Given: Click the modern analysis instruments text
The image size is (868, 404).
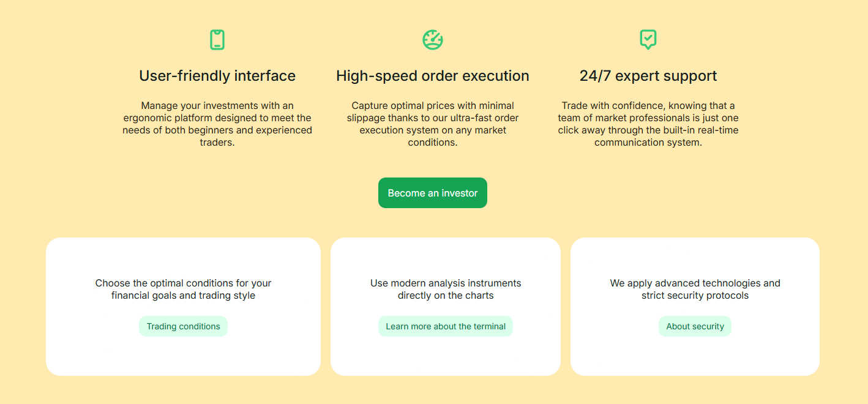Looking at the screenshot, I should coord(446,289).
